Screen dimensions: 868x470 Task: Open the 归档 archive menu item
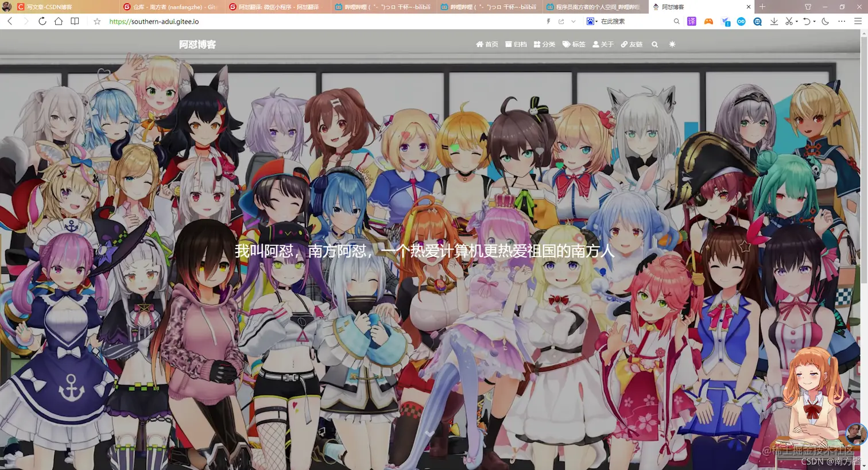pyautogui.click(x=516, y=44)
